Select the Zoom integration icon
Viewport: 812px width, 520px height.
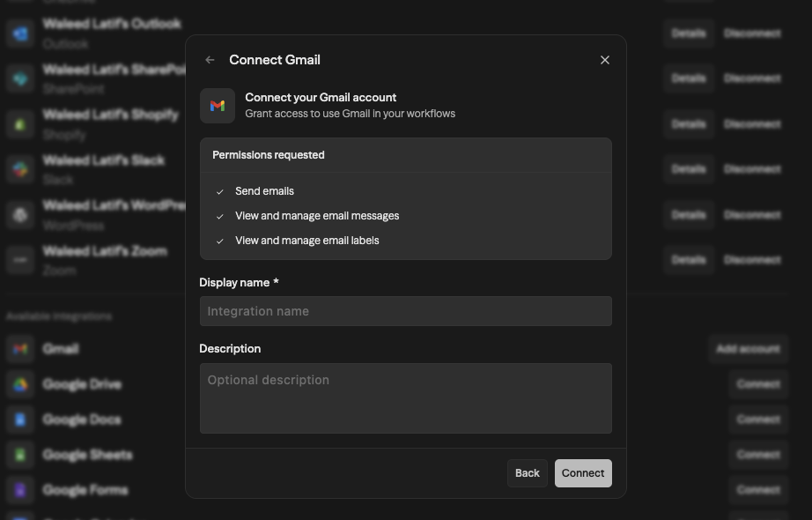pos(20,259)
